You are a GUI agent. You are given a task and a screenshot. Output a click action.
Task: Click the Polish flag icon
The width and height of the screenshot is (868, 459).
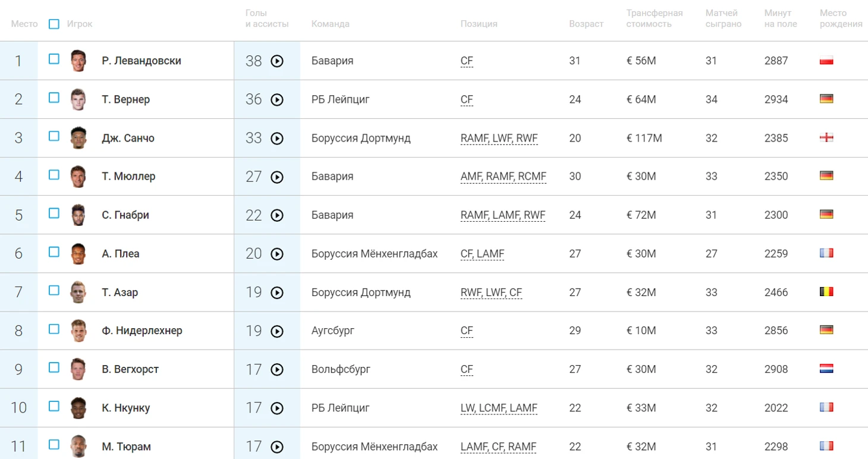[826, 61]
